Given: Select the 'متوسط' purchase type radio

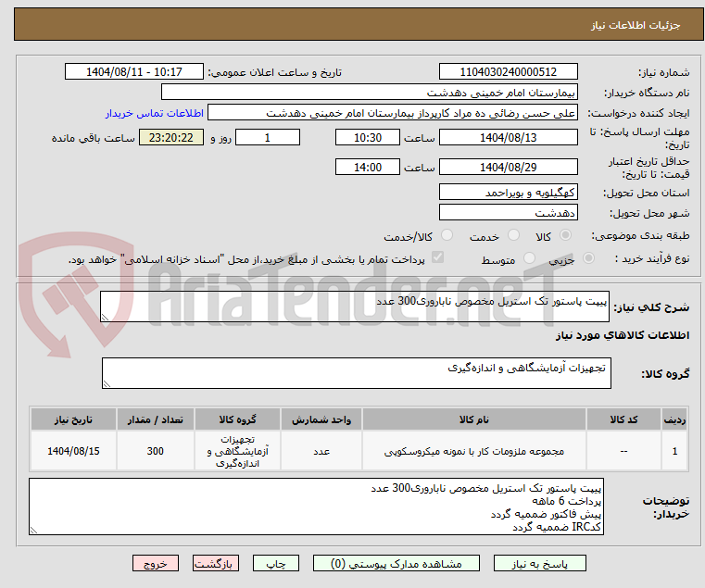Looking at the screenshot, I should (x=530, y=258).
